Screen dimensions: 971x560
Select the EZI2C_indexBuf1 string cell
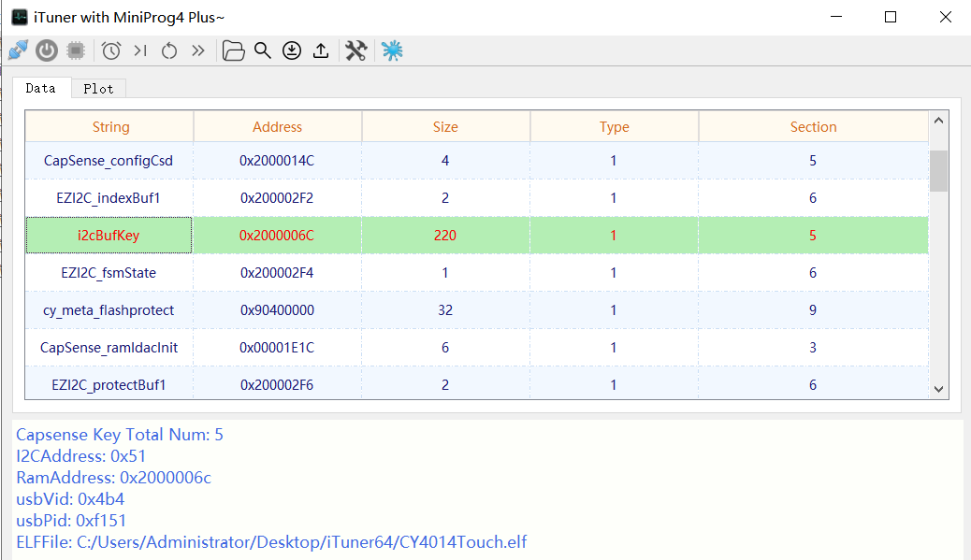coord(109,198)
